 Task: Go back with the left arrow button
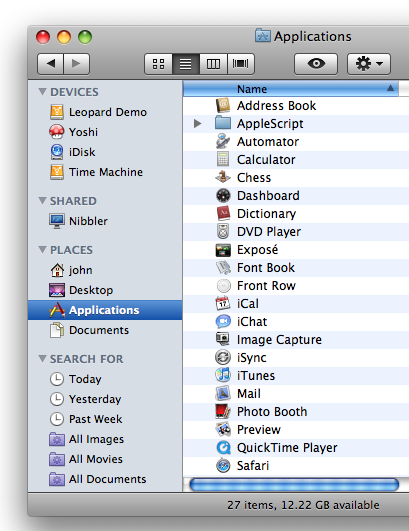(50, 64)
